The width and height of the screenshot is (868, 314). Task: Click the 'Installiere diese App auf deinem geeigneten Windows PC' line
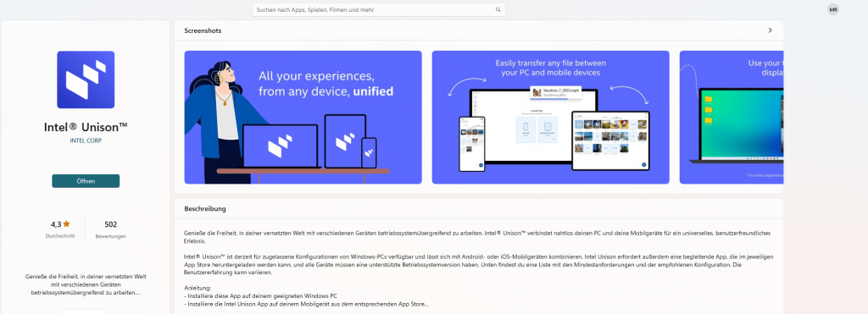[x=261, y=295]
